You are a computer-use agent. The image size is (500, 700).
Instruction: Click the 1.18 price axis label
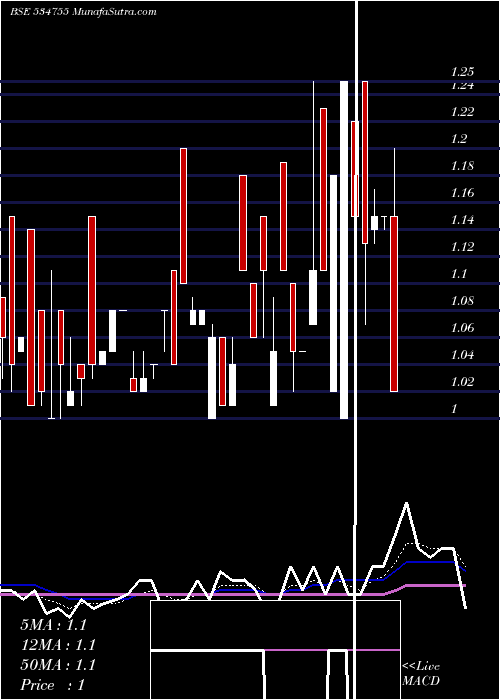(x=462, y=166)
